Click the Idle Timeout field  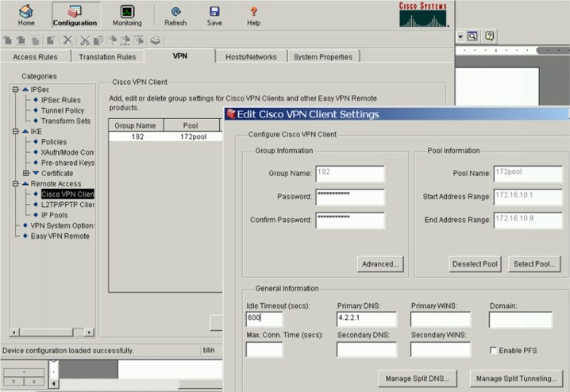coord(264,319)
